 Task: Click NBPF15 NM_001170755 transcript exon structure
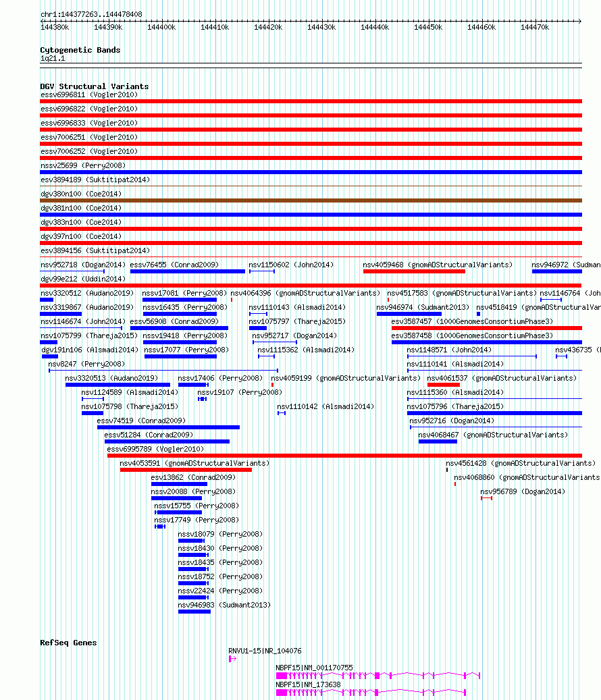coord(377,676)
